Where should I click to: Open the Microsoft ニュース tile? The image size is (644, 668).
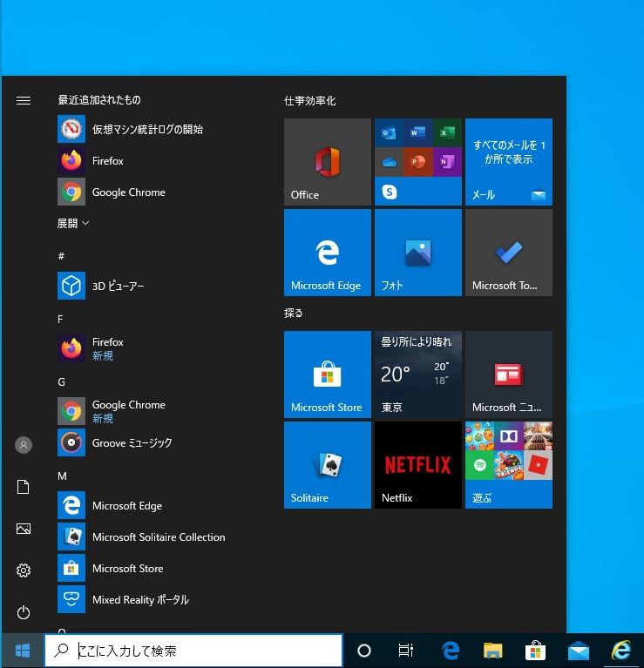[509, 374]
